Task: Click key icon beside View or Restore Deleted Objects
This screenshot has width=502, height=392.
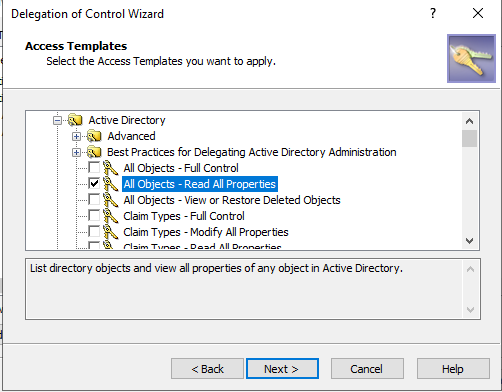Action: (x=110, y=200)
